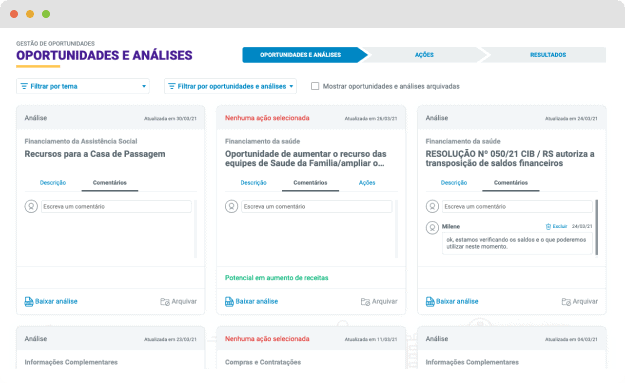Click comments scrollbar in Casa de Passagem card

(x=195, y=229)
